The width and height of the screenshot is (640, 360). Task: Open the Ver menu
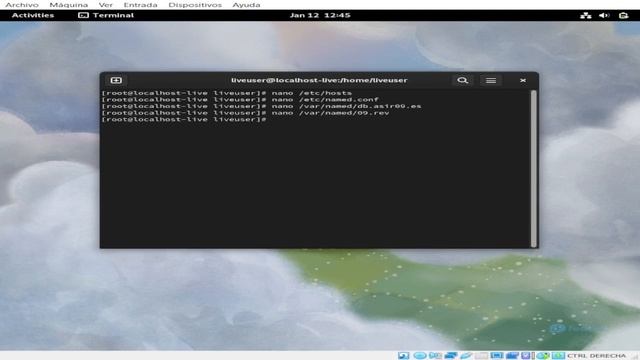point(106,5)
